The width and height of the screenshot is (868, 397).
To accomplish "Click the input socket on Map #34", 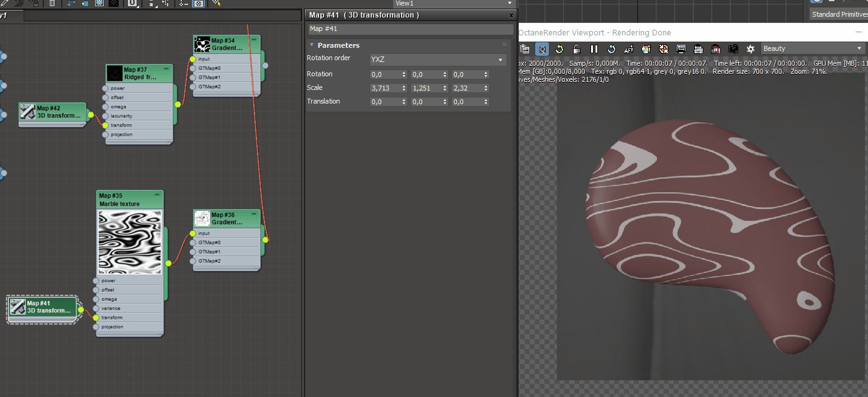I will (x=192, y=59).
